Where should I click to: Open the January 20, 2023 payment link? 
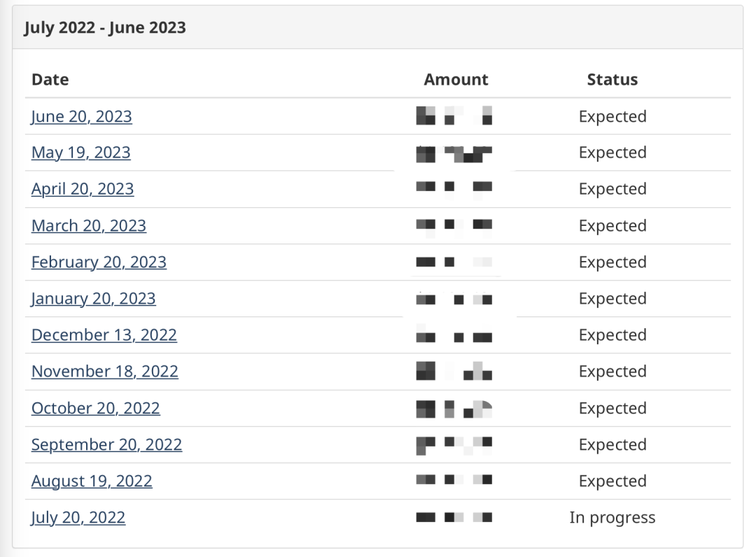(93, 299)
